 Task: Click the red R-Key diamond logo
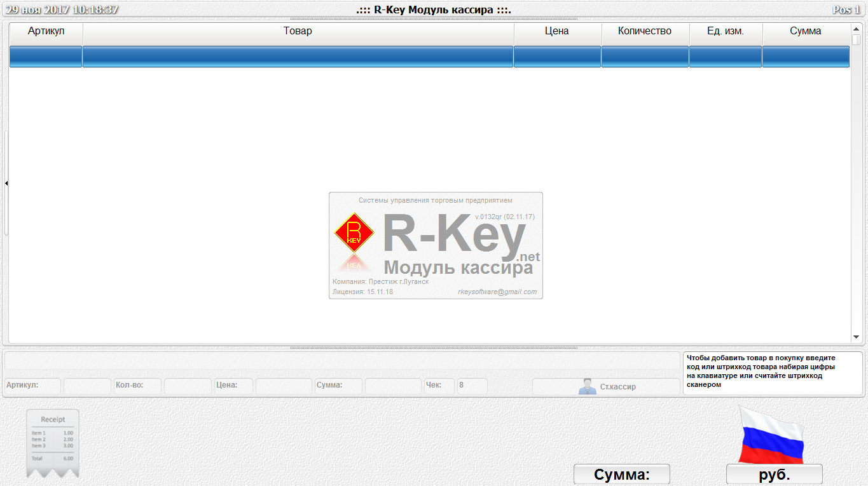[x=355, y=233]
